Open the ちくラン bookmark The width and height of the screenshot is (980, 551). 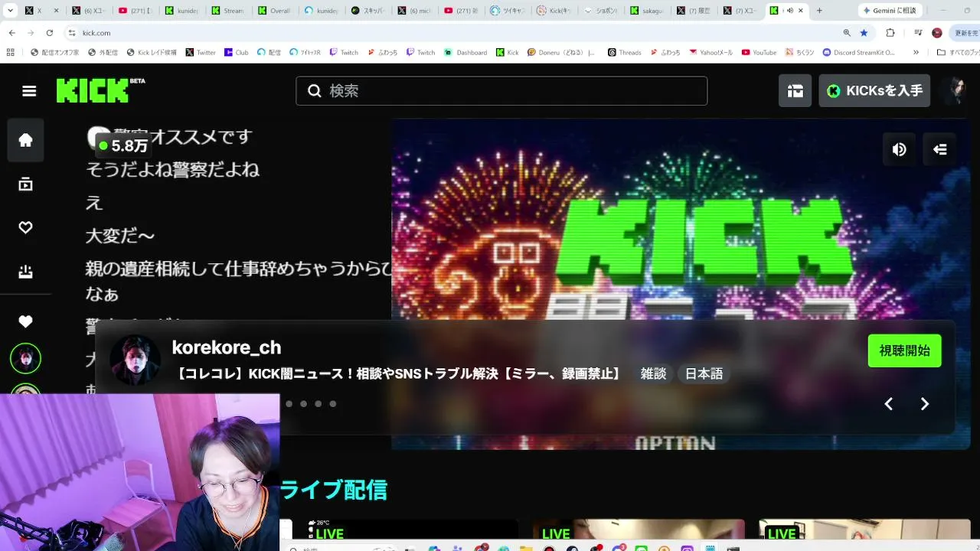tap(799, 53)
